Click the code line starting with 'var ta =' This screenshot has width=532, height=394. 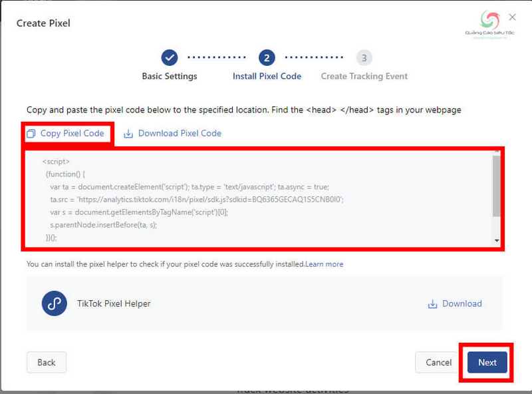point(190,187)
